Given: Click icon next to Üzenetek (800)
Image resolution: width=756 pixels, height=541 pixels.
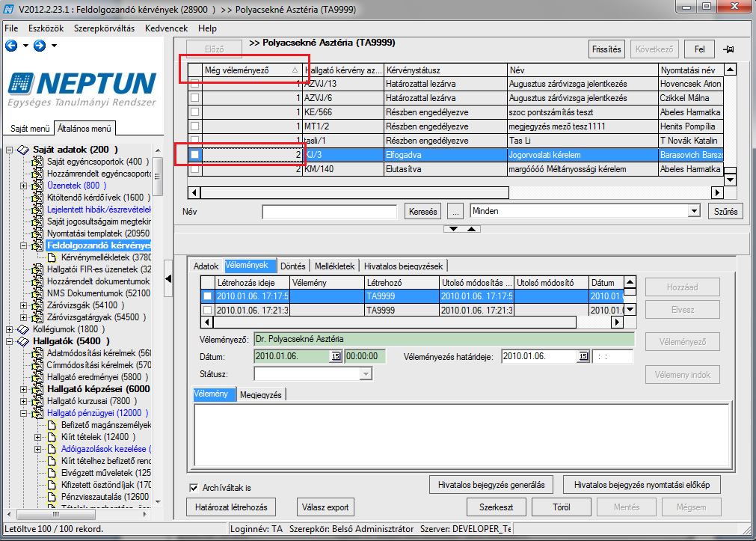Looking at the screenshot, I should point(37,186).
